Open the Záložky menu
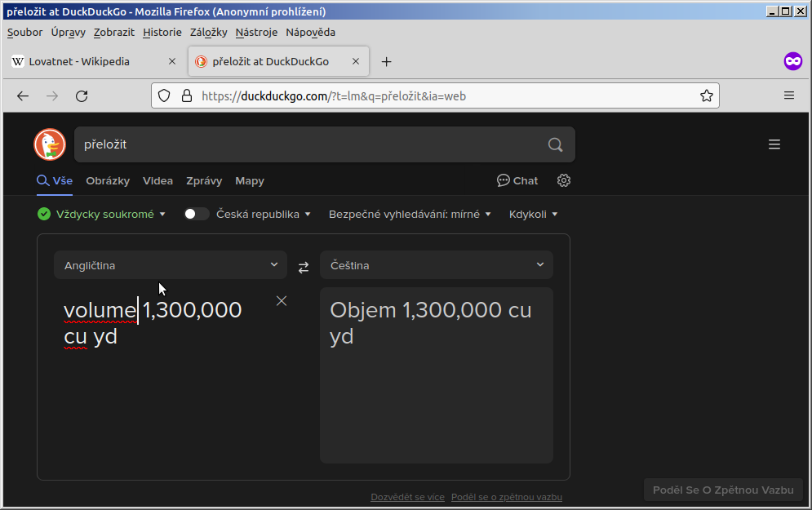Image resolution: width=812 pixels, height=510 pixels. (208, 32)
